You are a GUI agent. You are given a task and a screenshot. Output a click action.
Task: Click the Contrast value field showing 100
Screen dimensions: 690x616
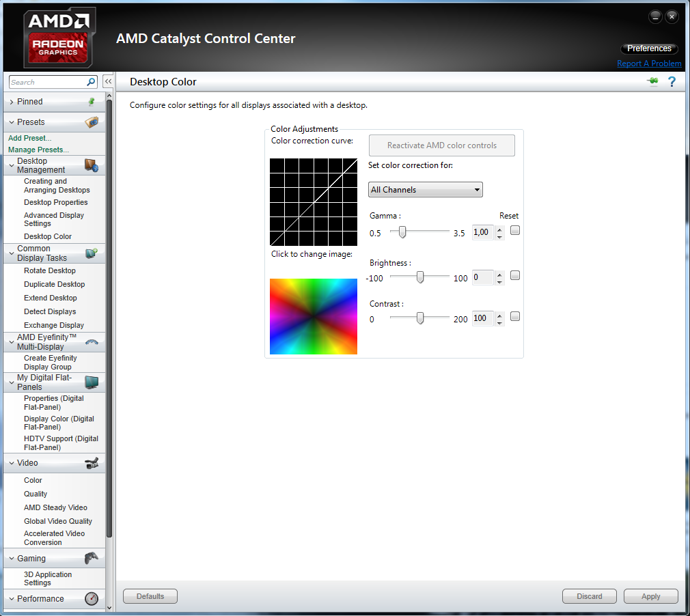pyautogui.click(x=483, y=318)
